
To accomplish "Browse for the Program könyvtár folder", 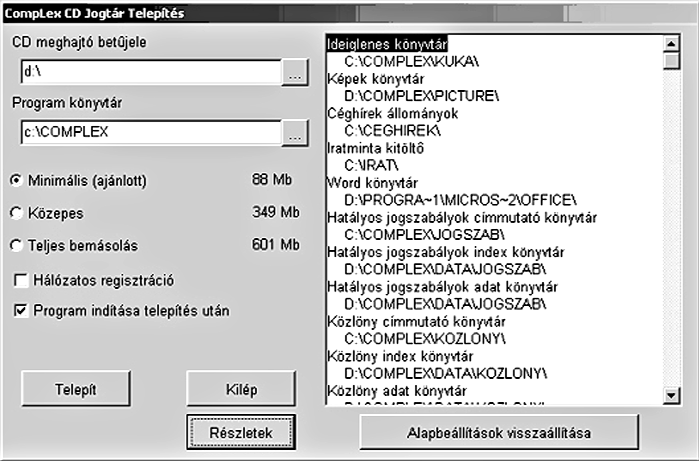I will [x=295, y=132].
